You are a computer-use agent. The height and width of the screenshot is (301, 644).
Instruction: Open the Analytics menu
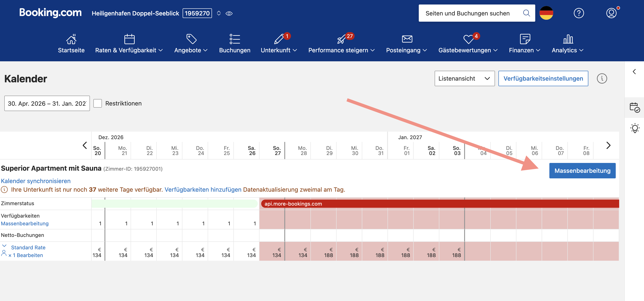coord(568,50)
